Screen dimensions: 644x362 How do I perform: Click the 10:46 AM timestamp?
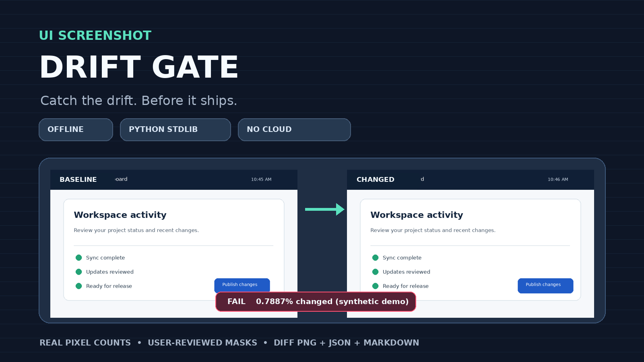[x=558, y=179]
